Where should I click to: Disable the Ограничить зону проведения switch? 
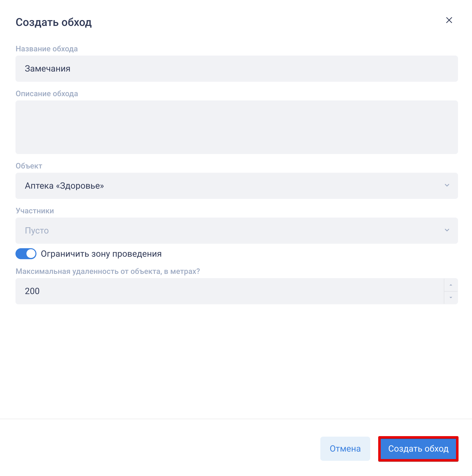tap(26, 254)
